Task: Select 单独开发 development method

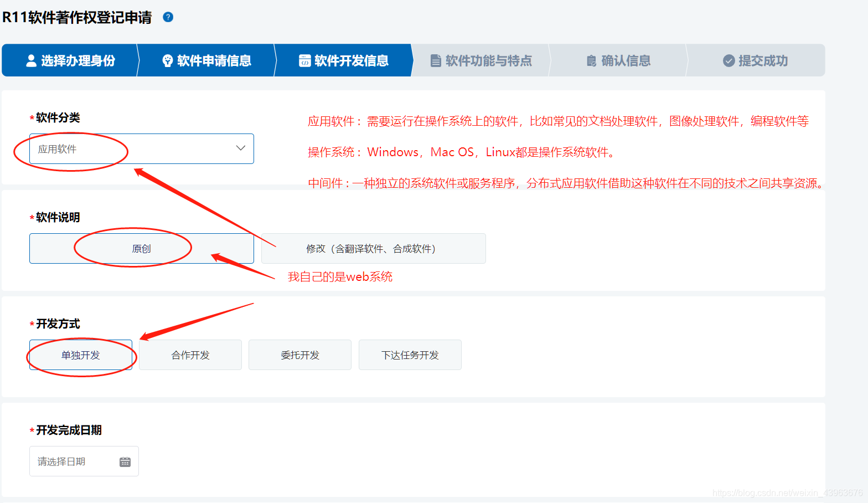Action: coord(81,355)
